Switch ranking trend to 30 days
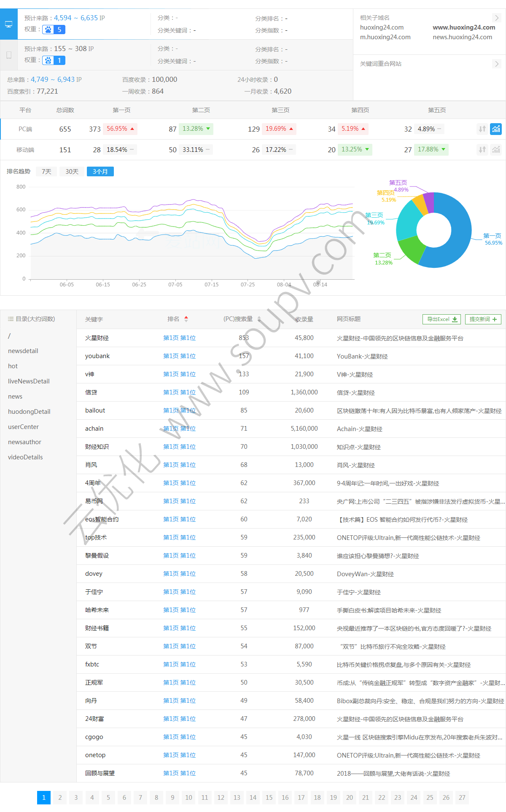The image size is (506, 812). (72, 172)
